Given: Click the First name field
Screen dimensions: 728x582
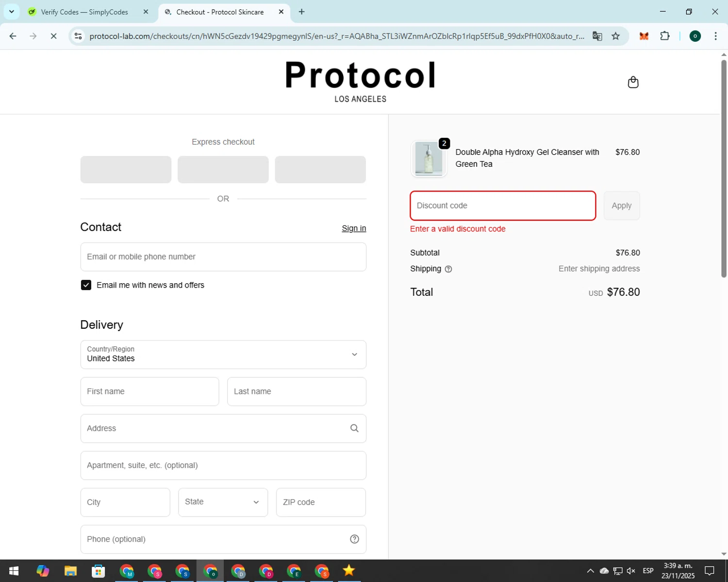Looking at the screenshot, I should coord(149,391).
